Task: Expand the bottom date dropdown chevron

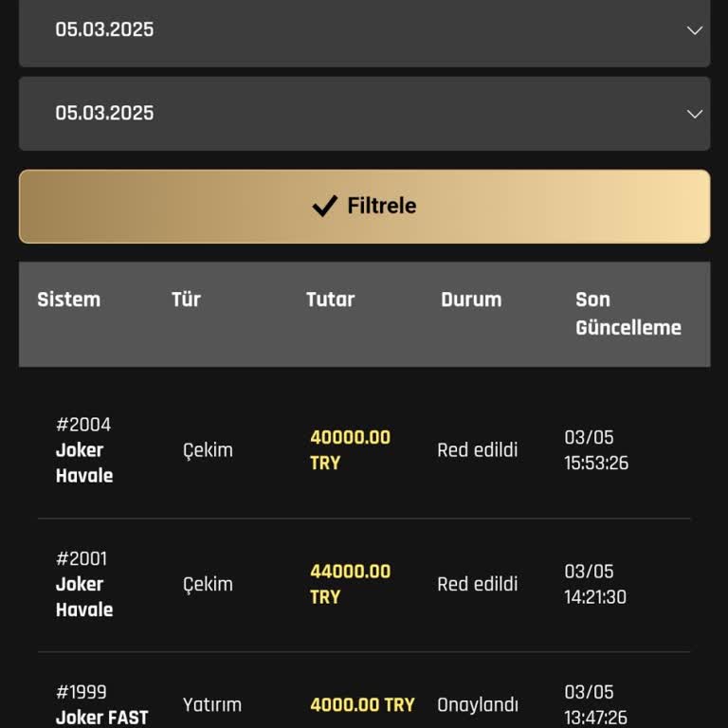Action: click(694, 114)
